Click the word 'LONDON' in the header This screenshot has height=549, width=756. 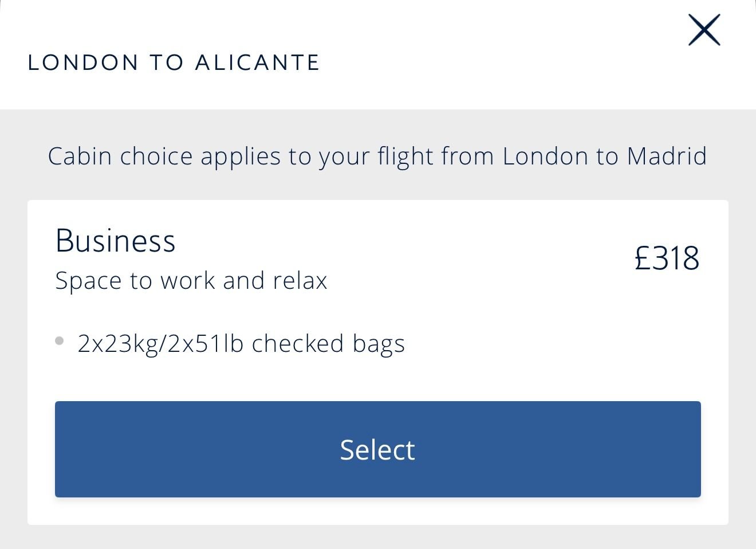(83, 62)
